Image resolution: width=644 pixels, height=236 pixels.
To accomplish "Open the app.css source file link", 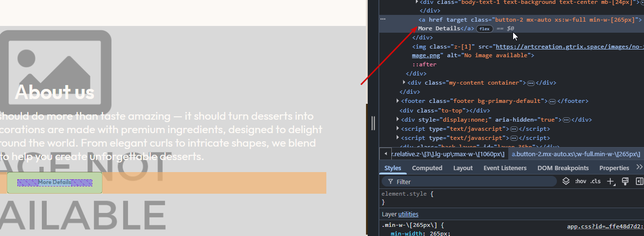I will (605, 226).
